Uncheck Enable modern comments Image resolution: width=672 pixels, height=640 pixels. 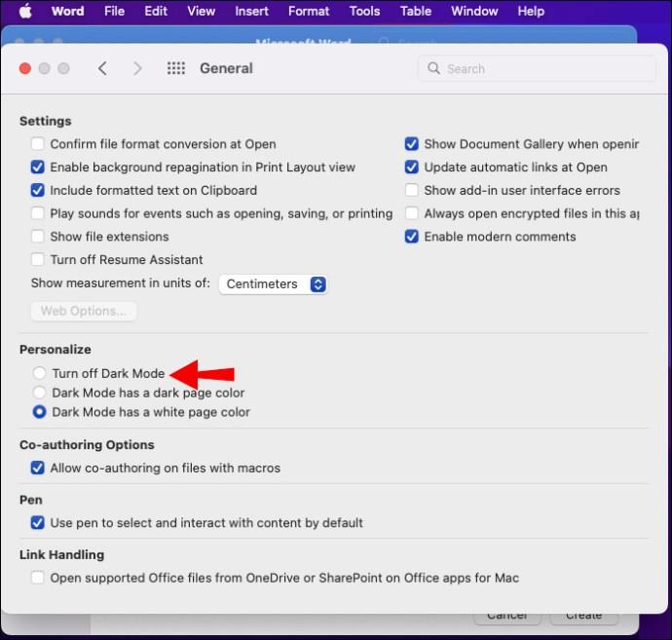(411, 236)
